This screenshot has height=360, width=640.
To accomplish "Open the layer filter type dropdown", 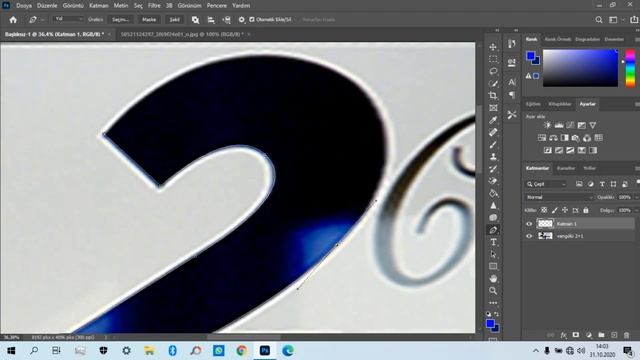I will click(546, 184).
